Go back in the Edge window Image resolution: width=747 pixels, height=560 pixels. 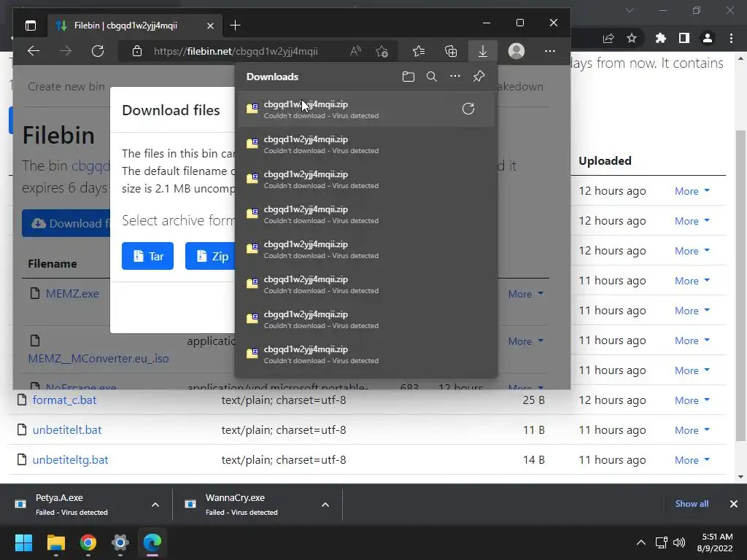(34, 51)
